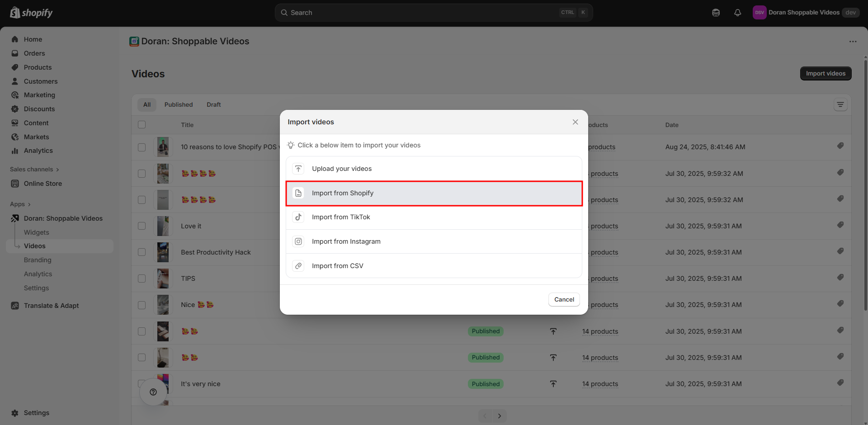The height and width of the screenshot is (425, 868).
Task: Select the All tab
Action: [x=147, y=105]
